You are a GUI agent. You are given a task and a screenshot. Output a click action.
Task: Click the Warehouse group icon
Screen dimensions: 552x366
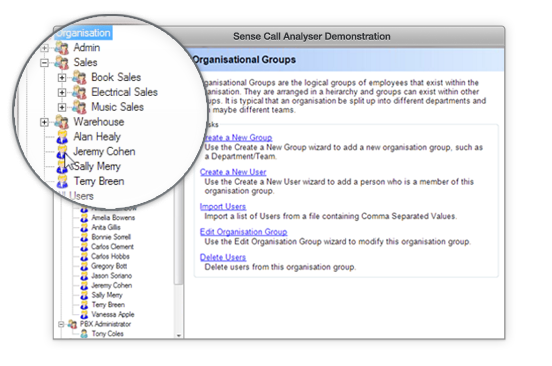[x=62, y=122]
